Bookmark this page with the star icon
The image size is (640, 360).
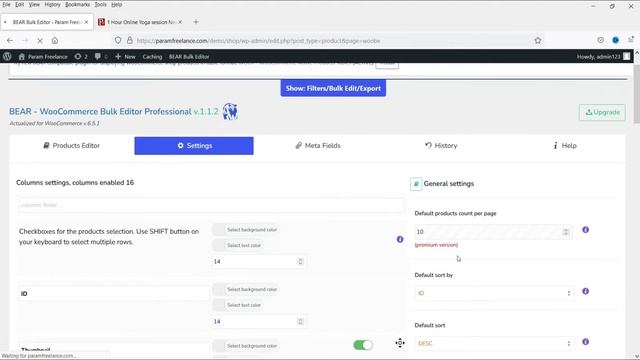coord(538,40)
